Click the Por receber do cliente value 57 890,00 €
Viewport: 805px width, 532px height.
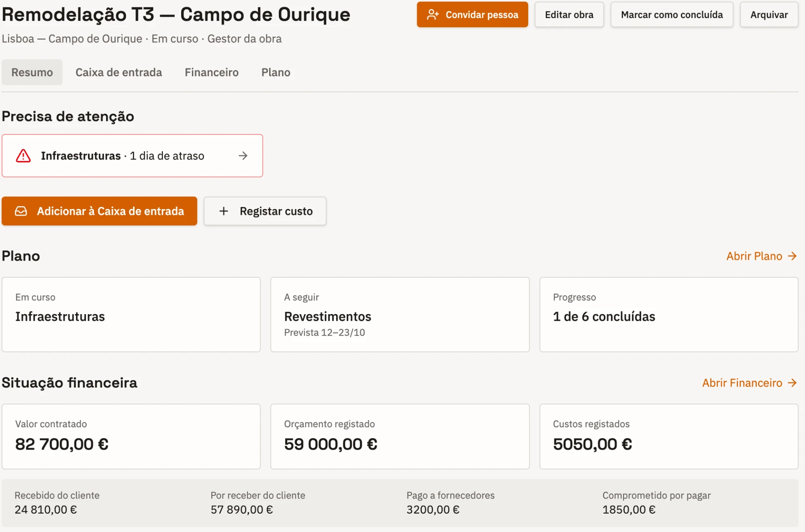pyautogui.click(x=241, y=510)
